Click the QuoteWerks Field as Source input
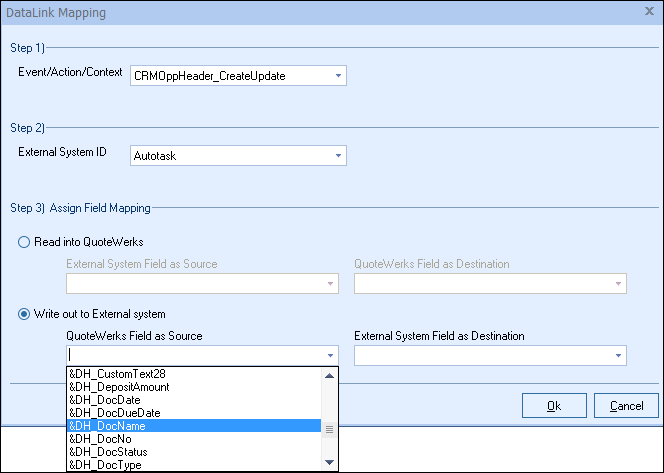The height and width of the screenshot is (473, 664). (x=192, y=355)
